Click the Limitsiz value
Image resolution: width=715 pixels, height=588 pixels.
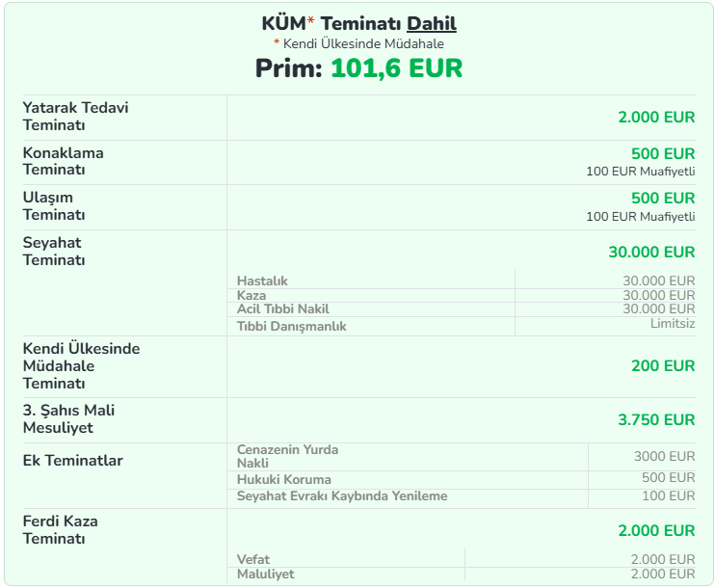(672, 324)
